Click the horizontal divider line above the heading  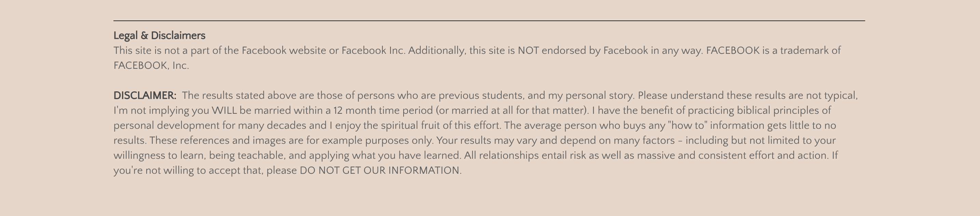pyautogui.click(x=489, y=20)
